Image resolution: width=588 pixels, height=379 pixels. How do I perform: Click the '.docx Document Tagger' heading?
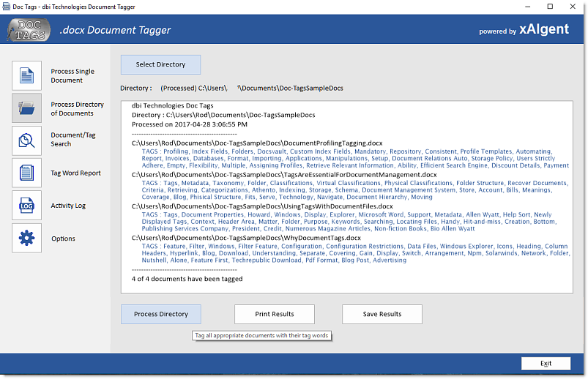pos(115,30)
